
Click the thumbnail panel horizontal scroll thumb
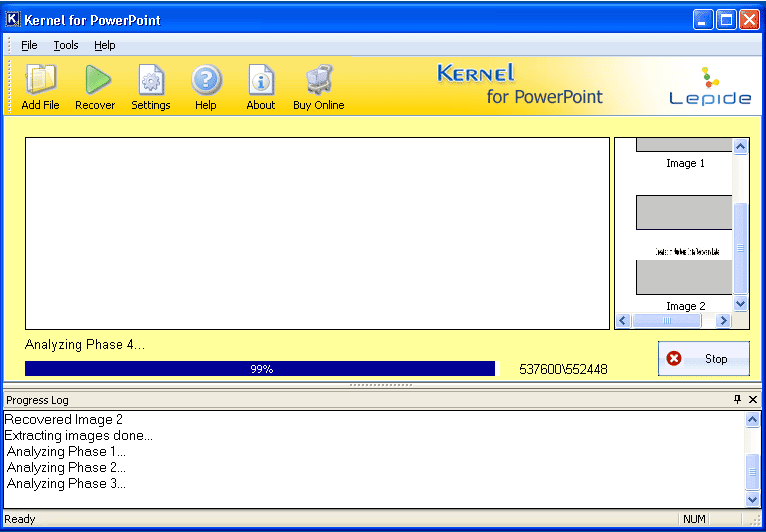click(667, 320)
